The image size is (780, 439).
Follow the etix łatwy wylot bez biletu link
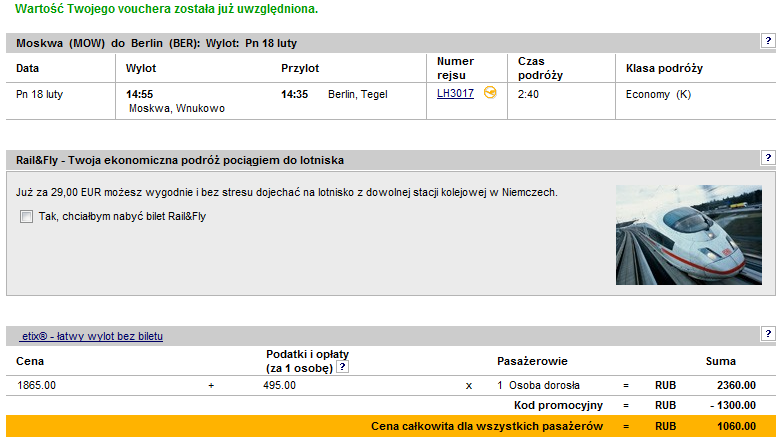click(91, 337)
